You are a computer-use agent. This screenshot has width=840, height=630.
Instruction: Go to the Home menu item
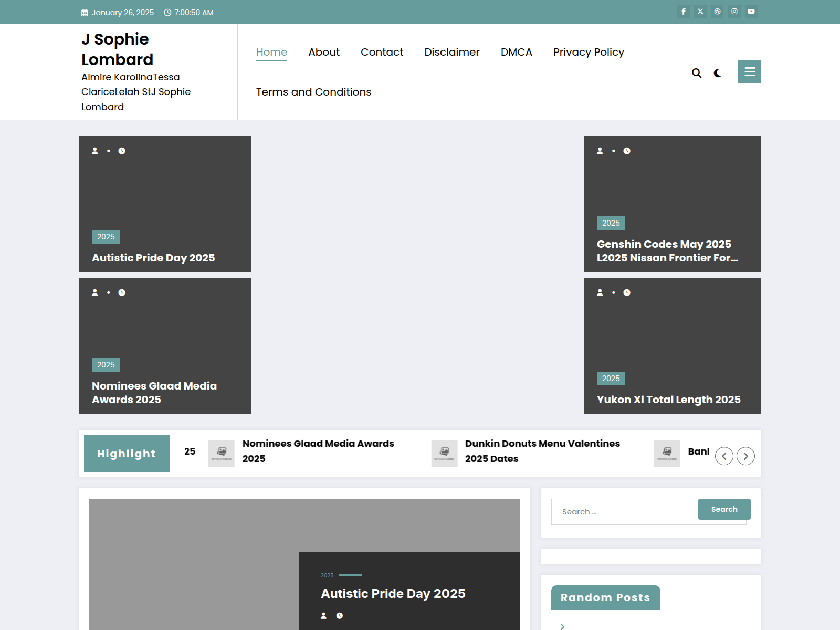point(271,52)
